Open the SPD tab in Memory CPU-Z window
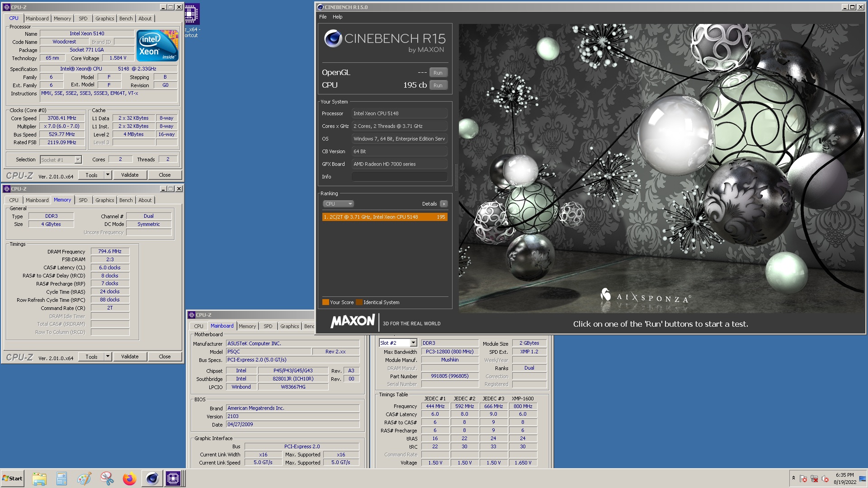Viewport: 868px width, 488px height. (x=83, y=200)
